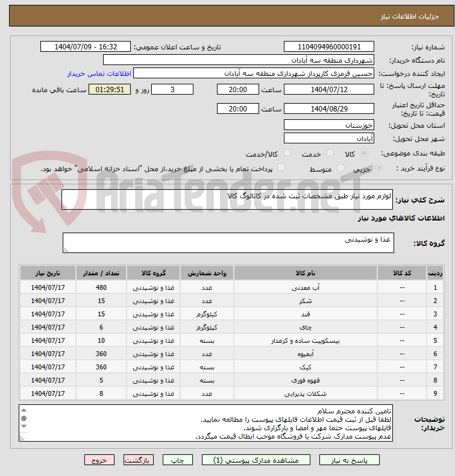Click the چاپ print button

click(178, 460)
